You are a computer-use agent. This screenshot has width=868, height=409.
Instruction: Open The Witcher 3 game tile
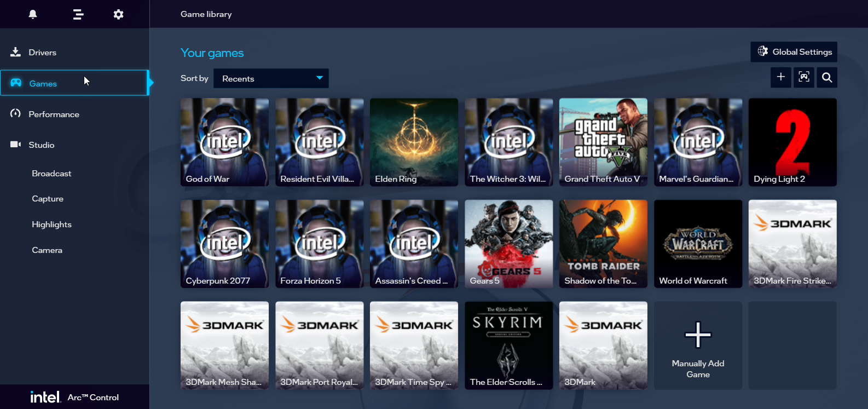tap(508, 142)
